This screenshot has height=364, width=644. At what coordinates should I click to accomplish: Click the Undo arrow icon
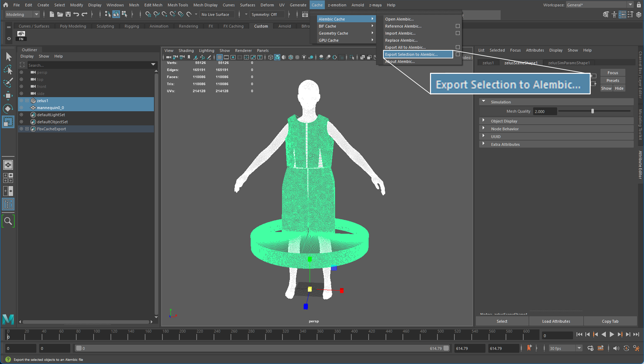pos(76,14)
